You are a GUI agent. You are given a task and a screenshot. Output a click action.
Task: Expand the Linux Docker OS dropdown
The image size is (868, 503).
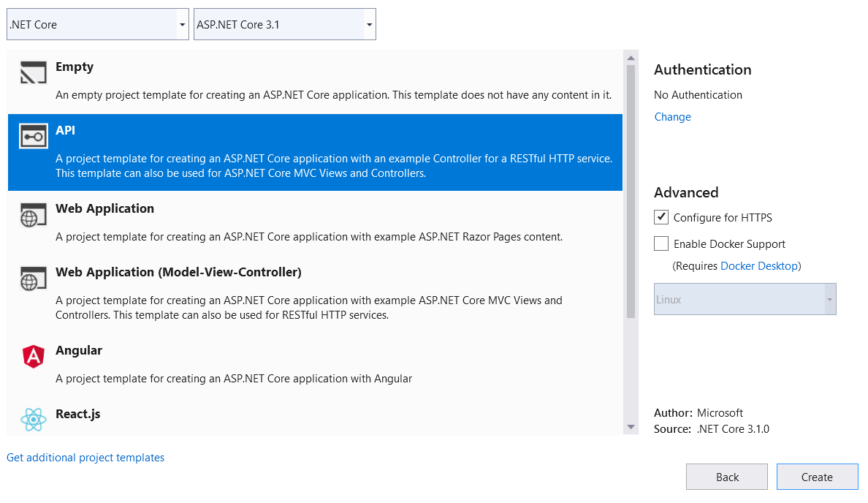tap(829, 299)
